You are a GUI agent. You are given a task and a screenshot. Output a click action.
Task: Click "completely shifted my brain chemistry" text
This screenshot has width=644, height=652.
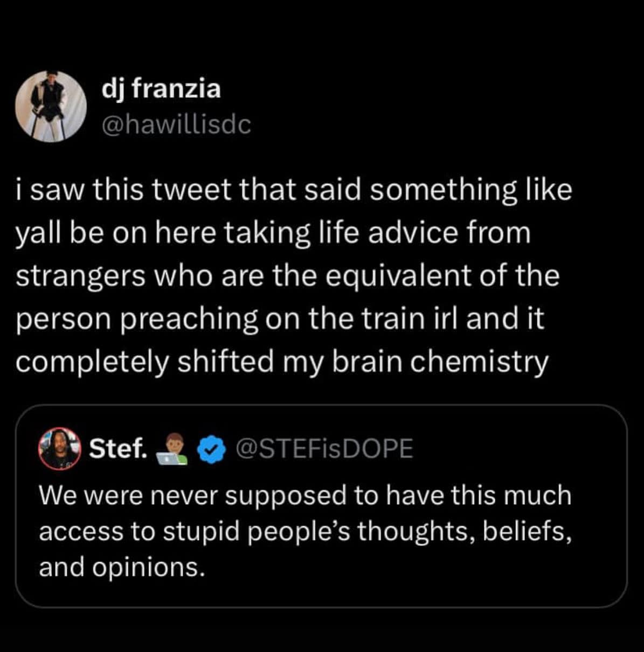(x=282, y=362)
